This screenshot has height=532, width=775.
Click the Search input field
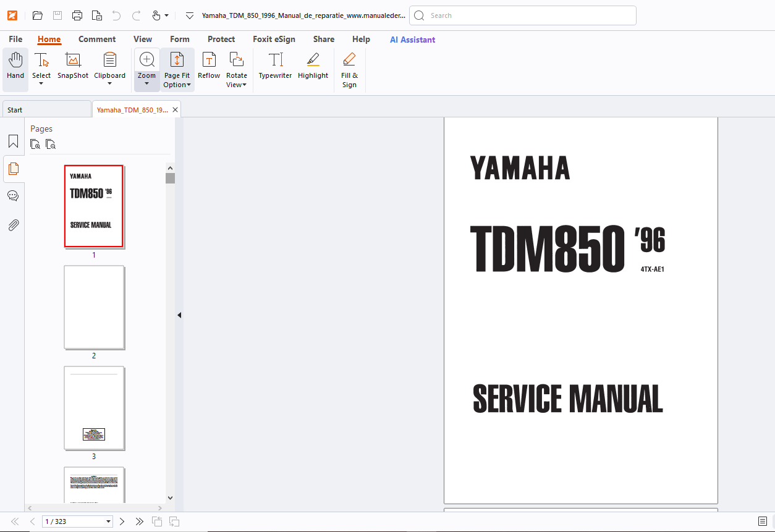click(x=523, y=15)
